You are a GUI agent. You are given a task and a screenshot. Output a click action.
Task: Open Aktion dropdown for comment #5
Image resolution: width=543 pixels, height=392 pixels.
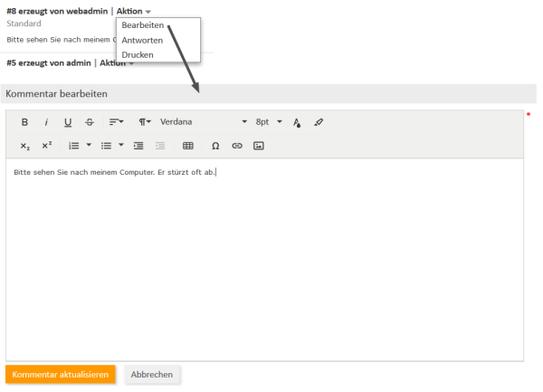117,63
